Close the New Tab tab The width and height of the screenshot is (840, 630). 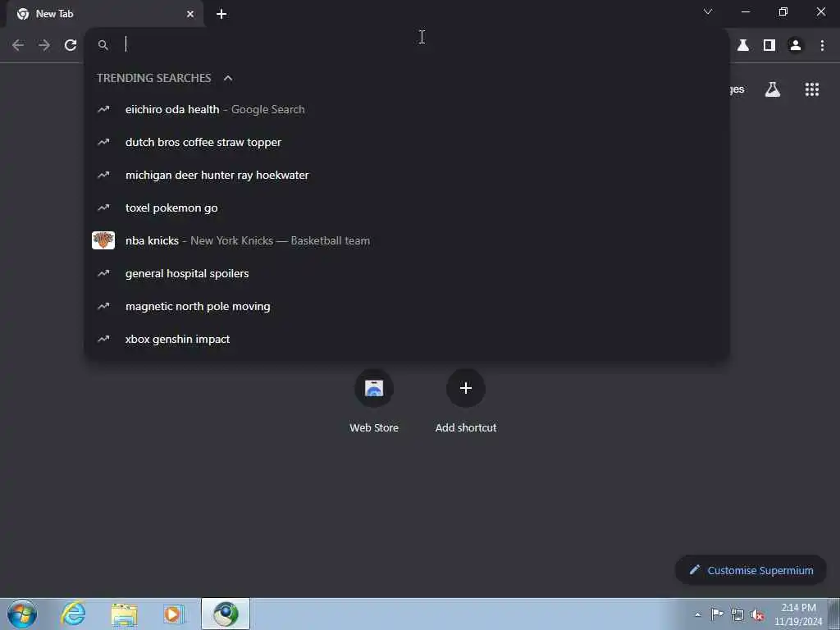click(190, 14)
